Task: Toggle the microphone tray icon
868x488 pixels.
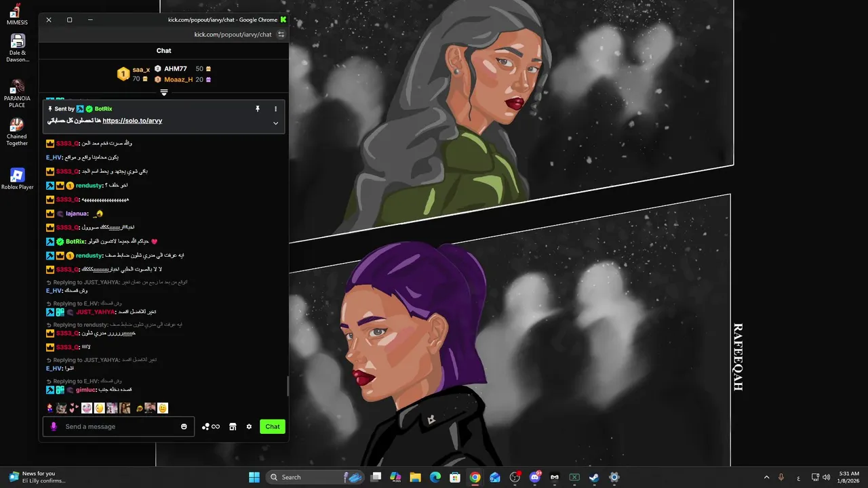Action: 781,477
